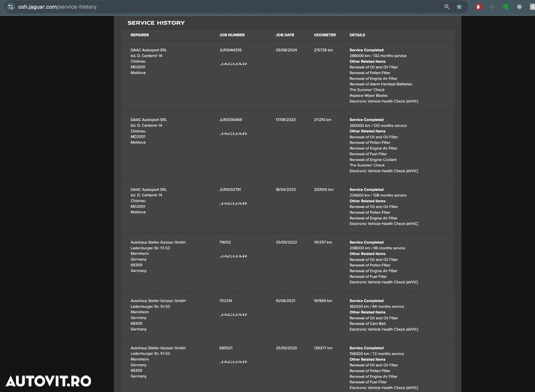Image resolution: width=535 pixels, height=392 pixels.
Task: Click the bookmark star icon
Action: (459, 6)
